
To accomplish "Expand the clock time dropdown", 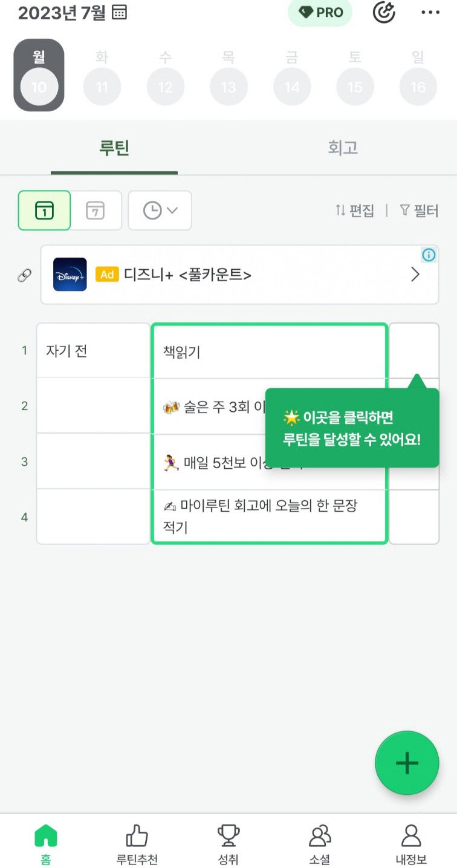I will tap(160, 210).
